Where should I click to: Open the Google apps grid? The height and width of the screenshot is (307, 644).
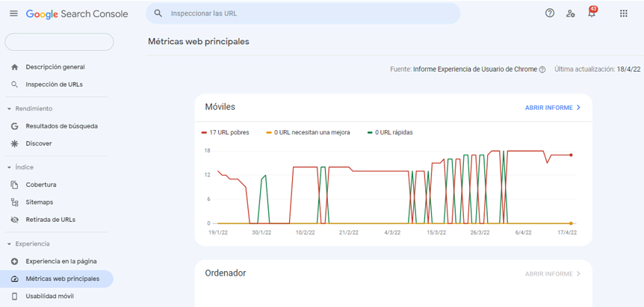tap(624, 13)
